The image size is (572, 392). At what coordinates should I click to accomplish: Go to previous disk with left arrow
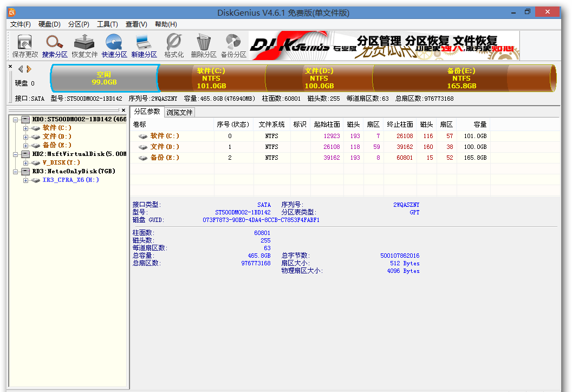pos(21,69)
